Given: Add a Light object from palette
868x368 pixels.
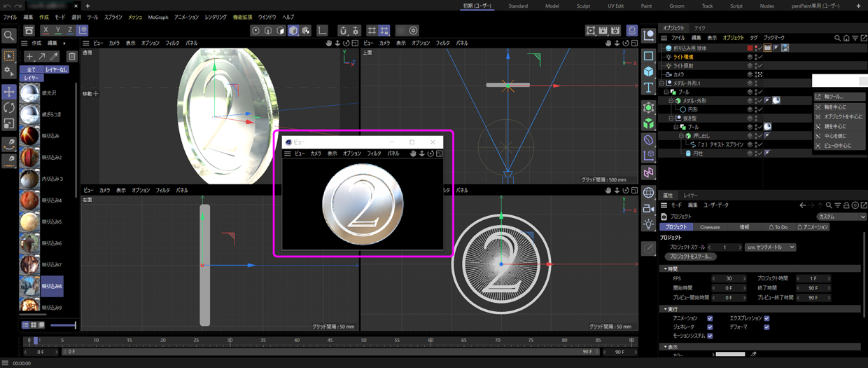Looking at the screenshot, I should click(x=649, y=224).
